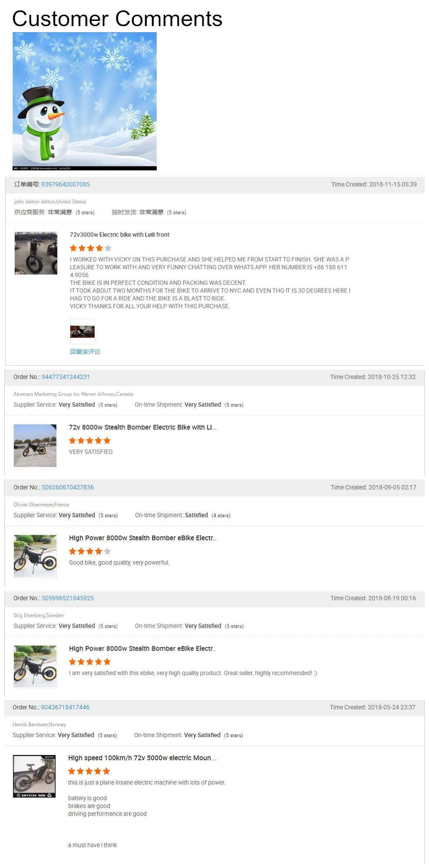The image size is (429, 868).
Task: Click the five-star rating above VERY SATISFIED
Action: 90,441
